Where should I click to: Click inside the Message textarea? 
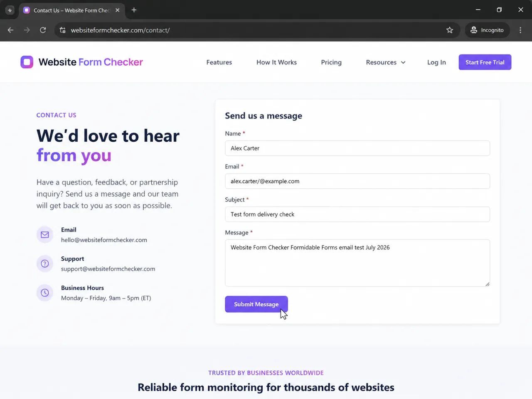point(357,263)
